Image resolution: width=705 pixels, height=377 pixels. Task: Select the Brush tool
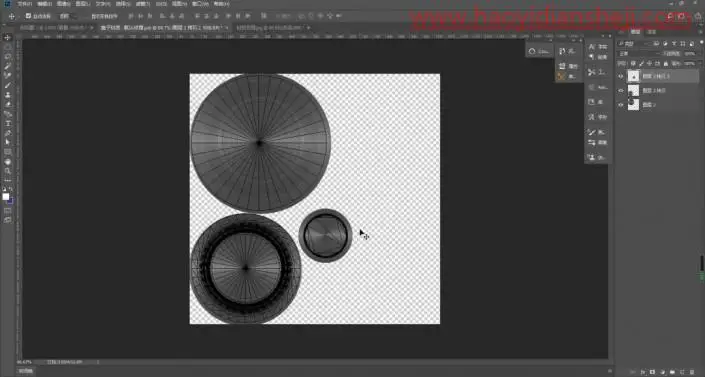8,85
